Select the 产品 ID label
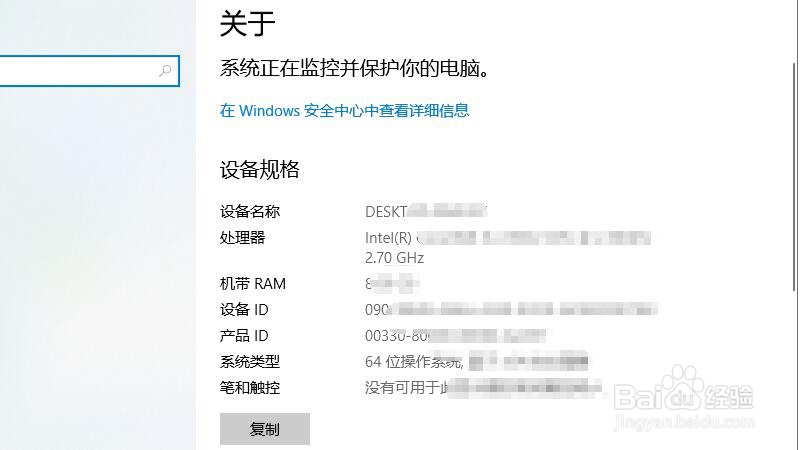Image resolution: width=800 pixels, height=450 pixels. pos(244,336)
